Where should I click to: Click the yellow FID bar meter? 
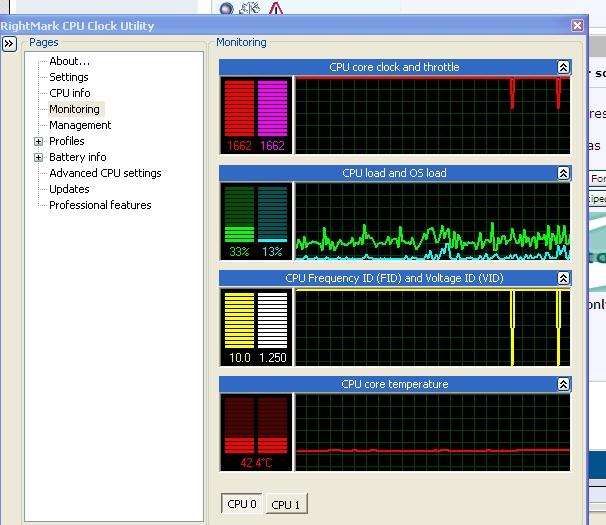point(239,320)
